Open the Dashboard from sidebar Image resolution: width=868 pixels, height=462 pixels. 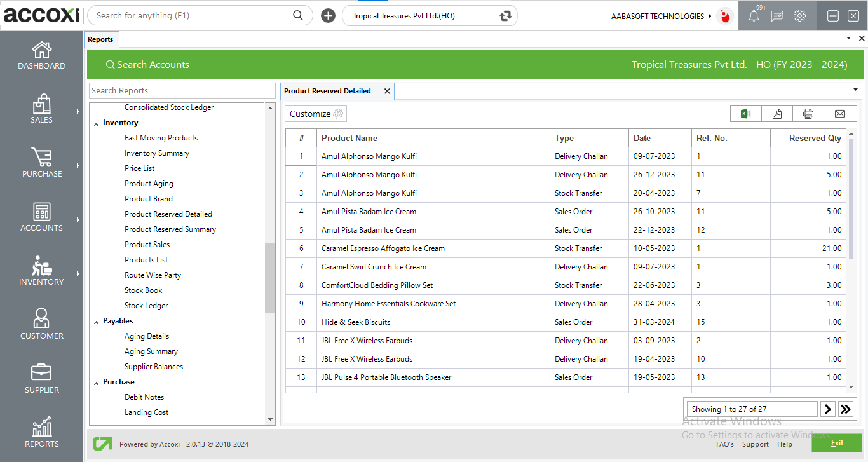[x=41, y=57]
